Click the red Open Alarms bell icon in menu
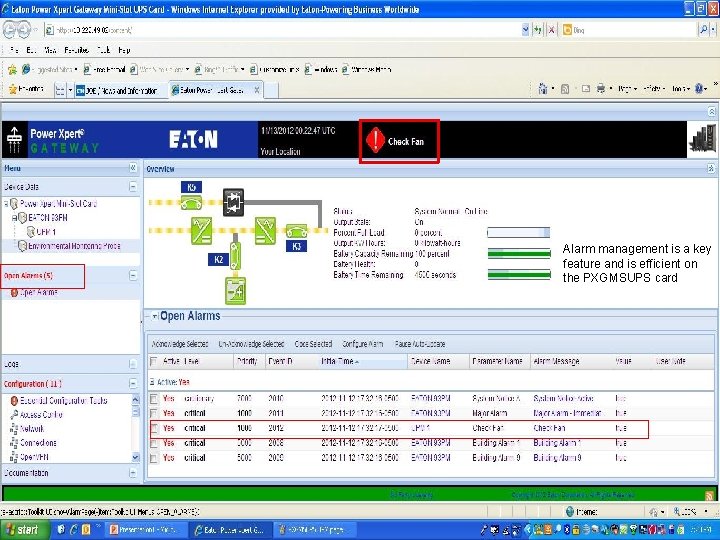The height and width of the screenshot is (540, 720). [x=14, y=292]
